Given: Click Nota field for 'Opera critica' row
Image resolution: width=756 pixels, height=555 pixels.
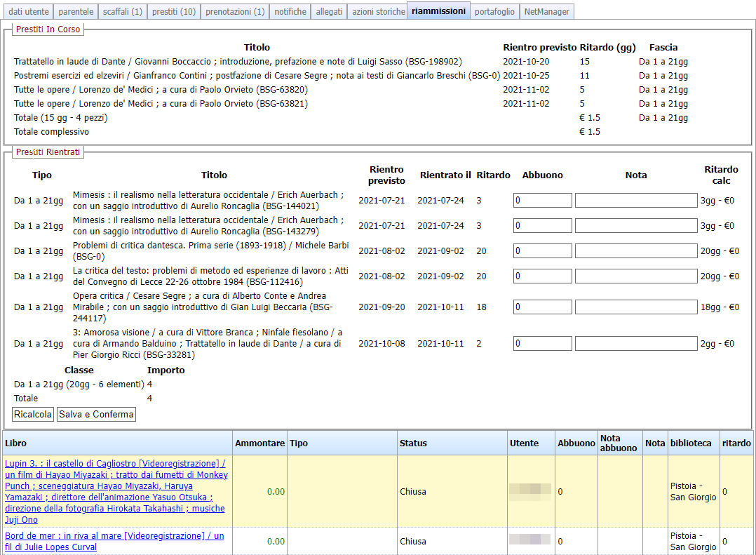Looking at the screenshot, I should 635,307.
